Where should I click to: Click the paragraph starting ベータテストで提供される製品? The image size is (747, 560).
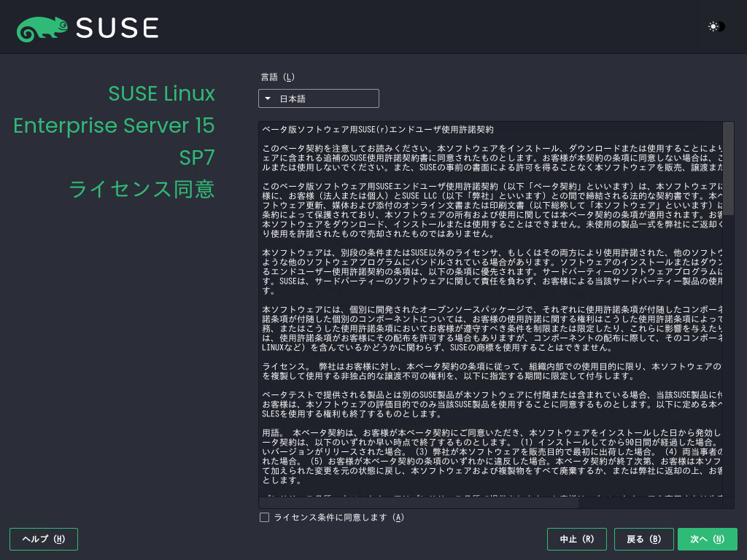[492, 404]
